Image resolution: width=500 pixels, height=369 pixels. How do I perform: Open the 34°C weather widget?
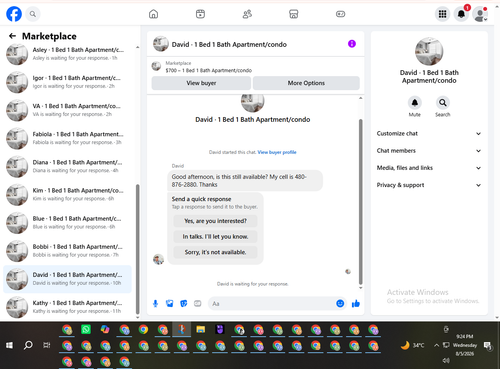(x=413, y=345)
